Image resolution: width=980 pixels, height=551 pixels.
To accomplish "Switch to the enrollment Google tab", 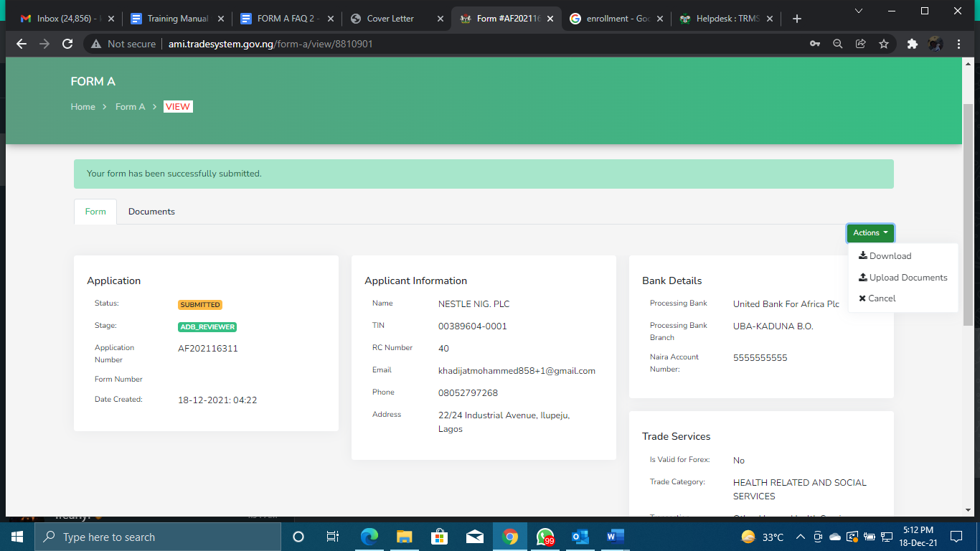I will point(616,19).
